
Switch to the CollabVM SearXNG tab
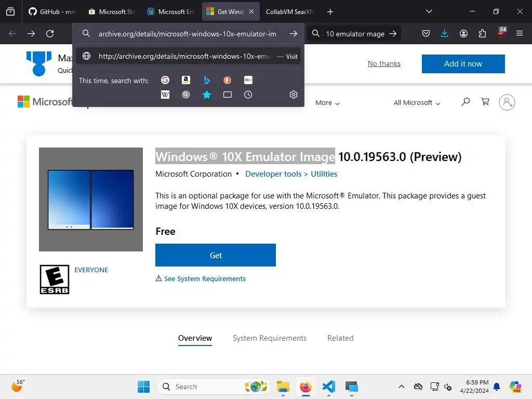pyautogui.click(x=289, y=11)
